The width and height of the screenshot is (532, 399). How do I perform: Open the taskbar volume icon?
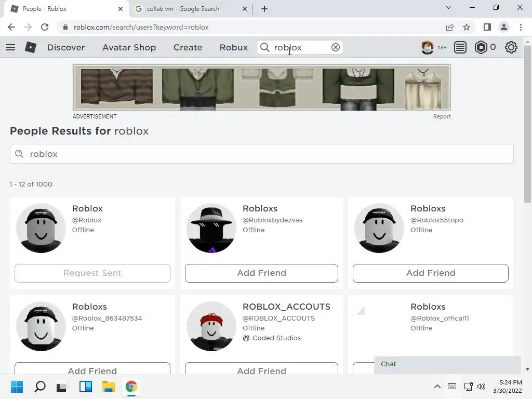coord(481,387)
